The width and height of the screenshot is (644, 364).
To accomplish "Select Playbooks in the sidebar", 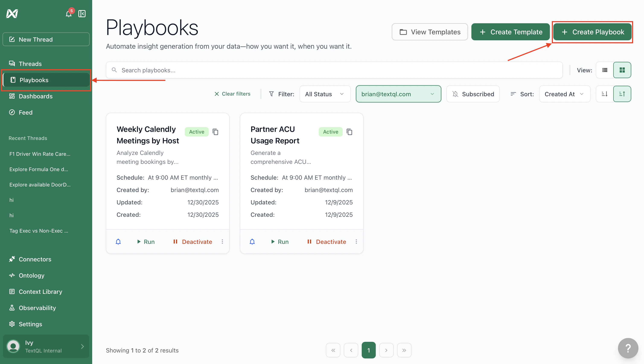I will (x=34, y=80).
